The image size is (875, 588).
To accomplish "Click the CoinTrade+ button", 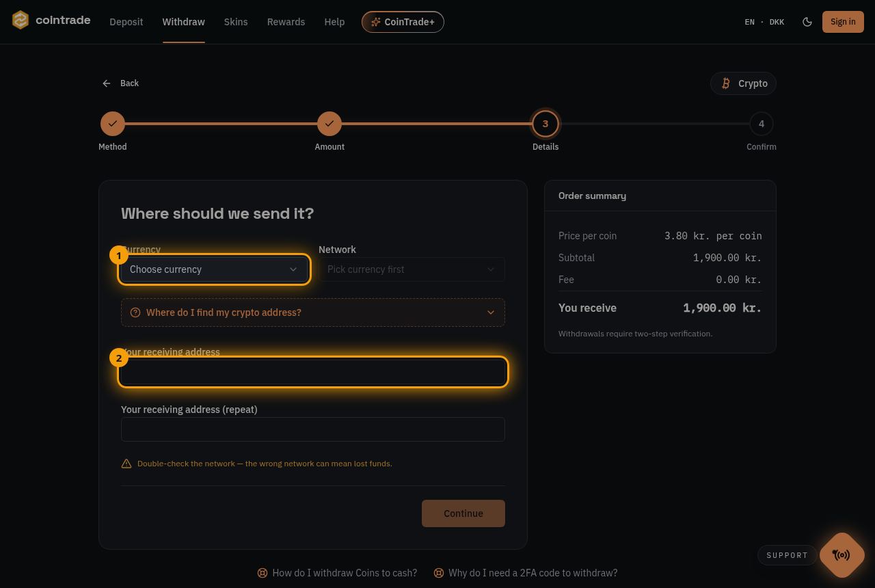I will click(x=403, y=22).
